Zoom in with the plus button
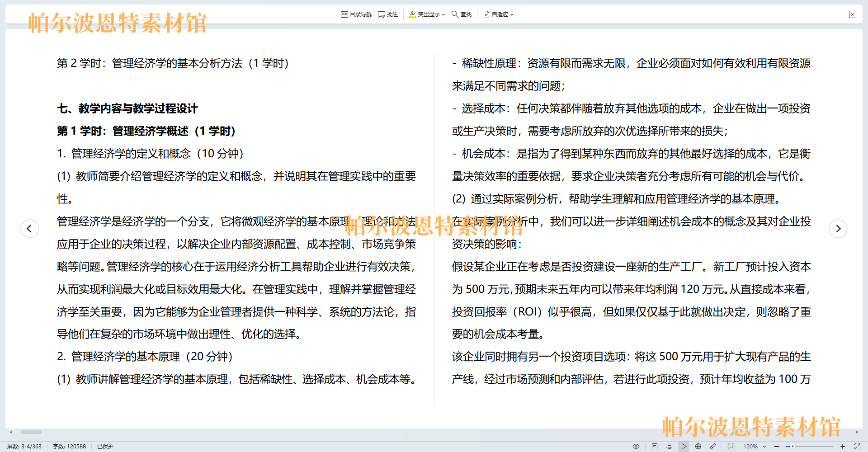The image size is (868, 452). click(843, 446)
